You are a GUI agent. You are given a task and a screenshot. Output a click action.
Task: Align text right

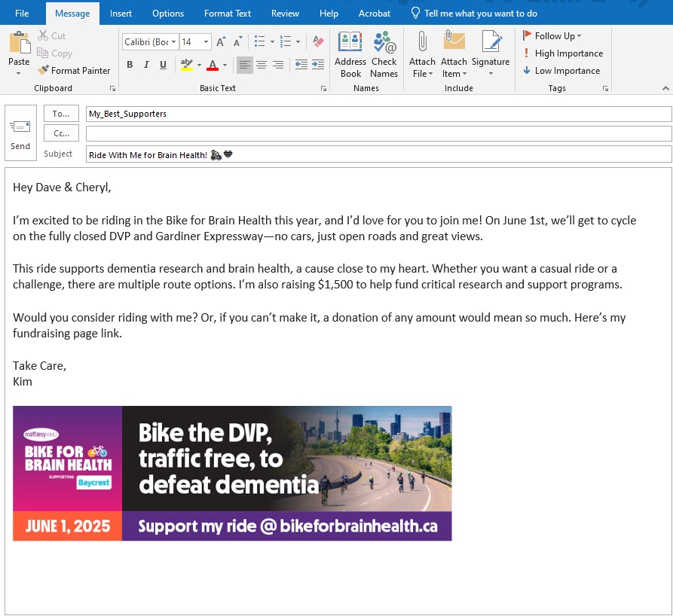(278, 65)
